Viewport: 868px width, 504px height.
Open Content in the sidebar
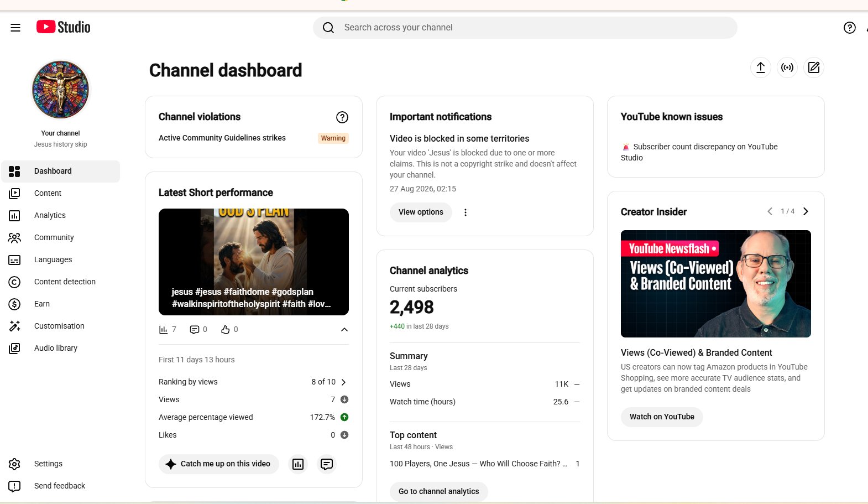61,194
